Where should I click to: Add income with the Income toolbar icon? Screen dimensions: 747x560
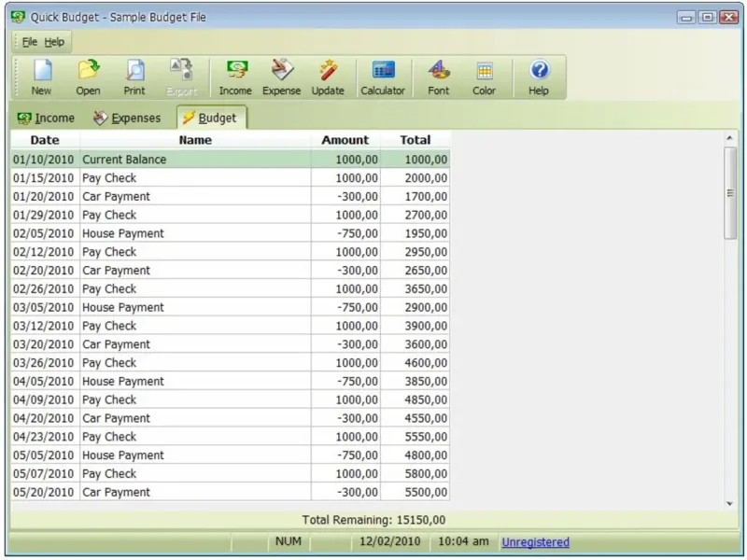pyautogui.click(x=235, y=77)
